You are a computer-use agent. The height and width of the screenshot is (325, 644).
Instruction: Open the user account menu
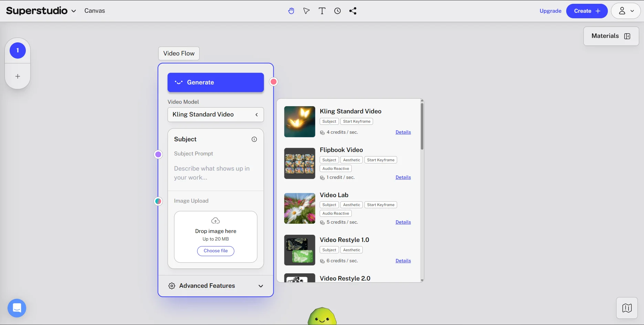pyautogui.click(x=626, y=11)
